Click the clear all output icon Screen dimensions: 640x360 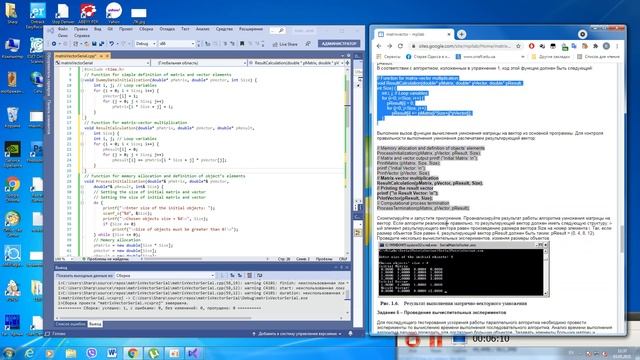coord(249,276)
